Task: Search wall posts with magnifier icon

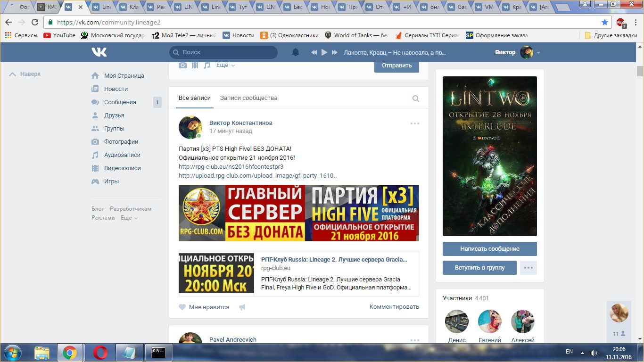Action: [x=415, y=99]
